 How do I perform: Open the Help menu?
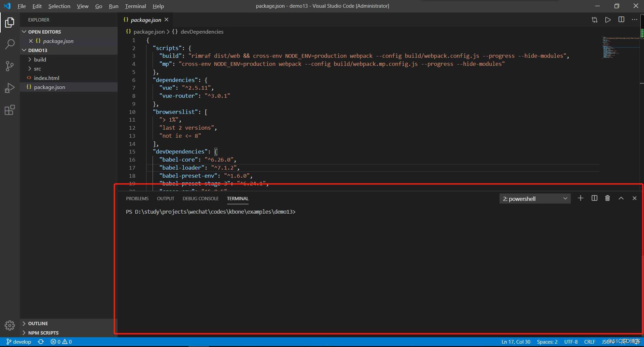pos(158,6)
